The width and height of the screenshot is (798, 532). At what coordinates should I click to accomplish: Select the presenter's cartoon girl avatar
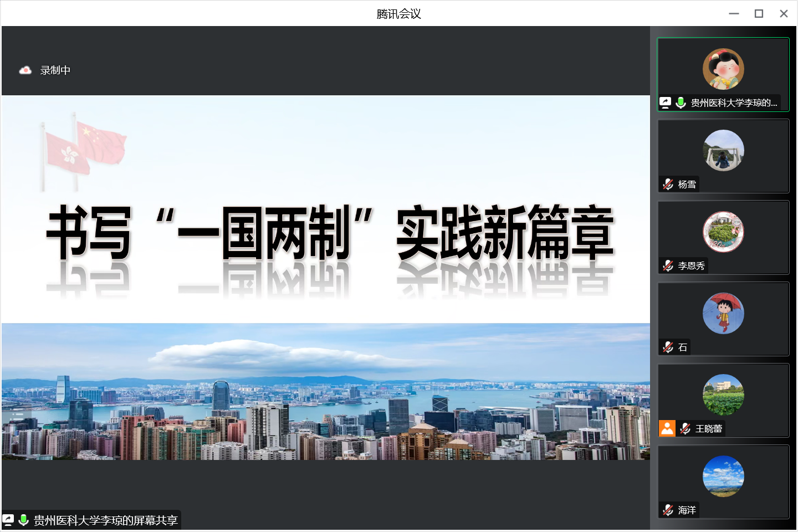pyautogui.click(x=723, y=69)
